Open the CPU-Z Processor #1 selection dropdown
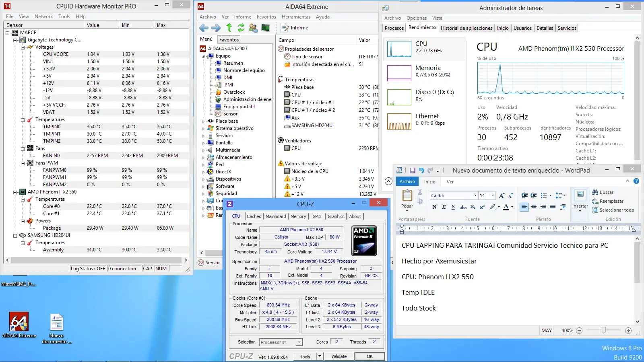644x362 pixels. coord(299,342)
